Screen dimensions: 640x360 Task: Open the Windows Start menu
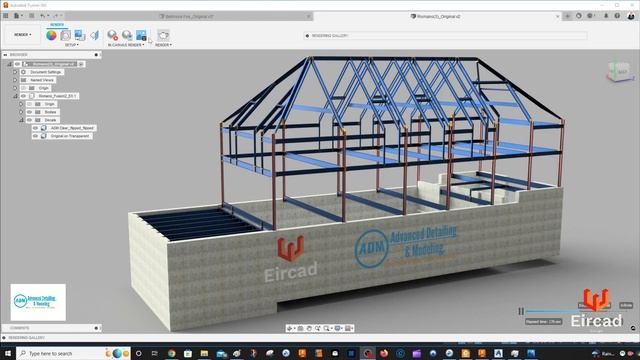pyautogui.click(x=8, y=353)
